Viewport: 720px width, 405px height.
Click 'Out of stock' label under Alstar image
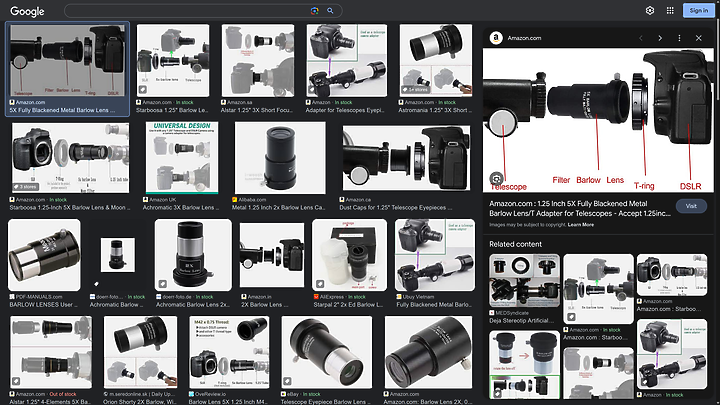click(63, 394)
